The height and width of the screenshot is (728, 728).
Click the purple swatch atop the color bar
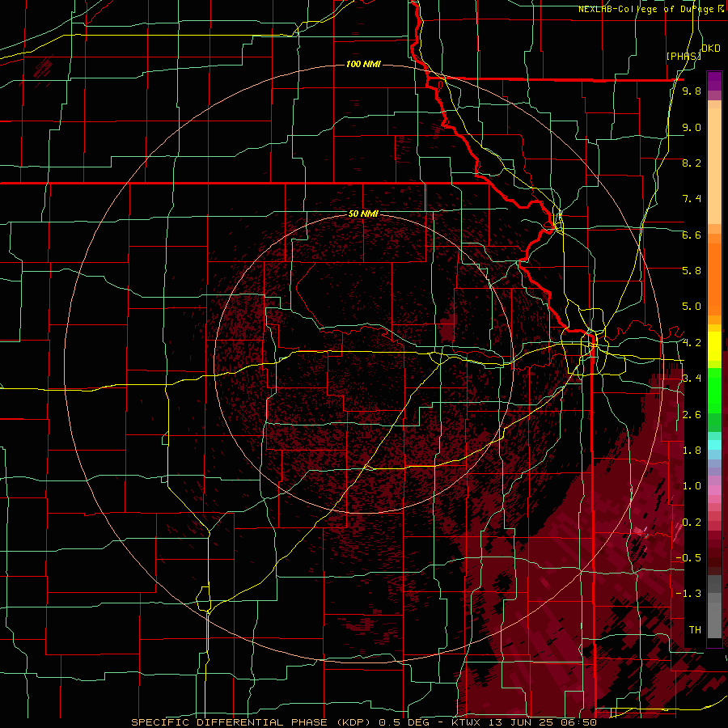point(714,81)
